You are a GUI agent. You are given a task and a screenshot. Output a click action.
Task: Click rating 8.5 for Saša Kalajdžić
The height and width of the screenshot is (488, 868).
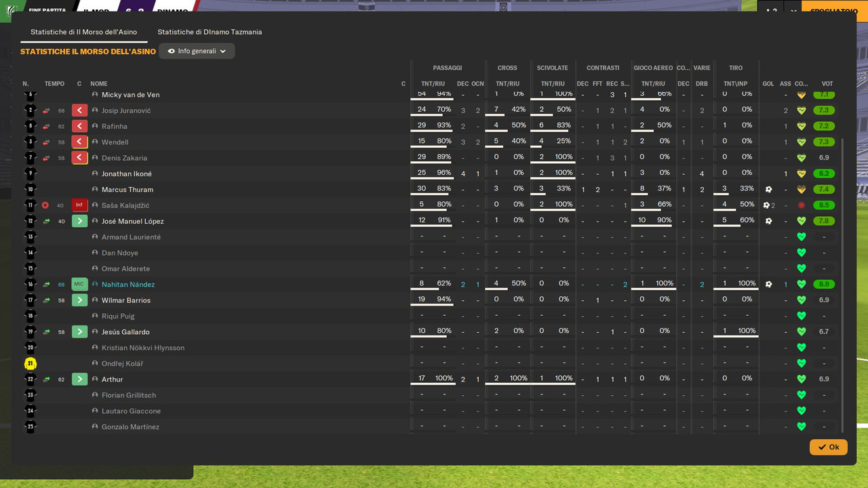pyautogui.click(x=825, y=205)
